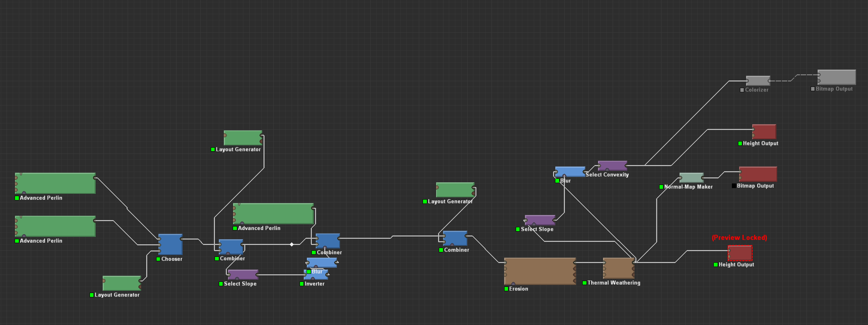The height and width of the screenshot is (325, 868).
Task: Click the gray status square of Colorizer
Action: coord(742,90)
